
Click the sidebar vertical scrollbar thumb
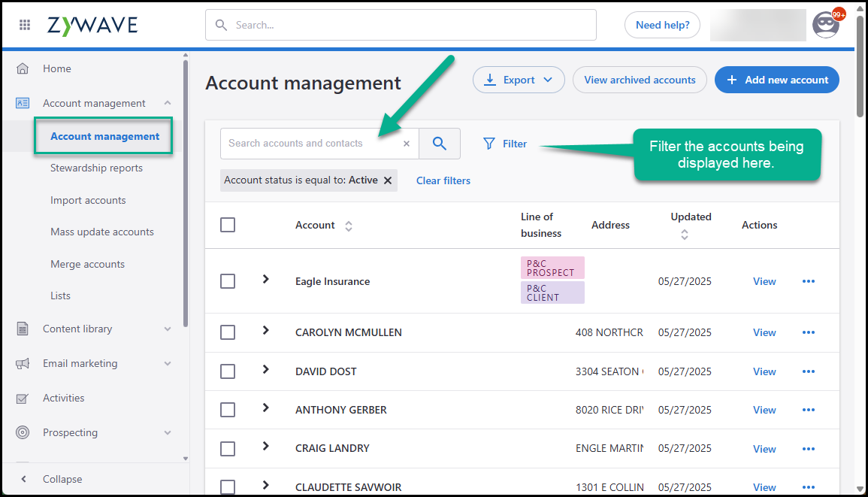point(186,194)
